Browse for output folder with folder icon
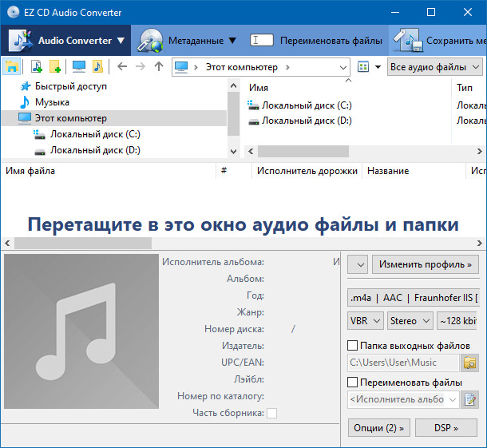Viewport: 487px width, 448px height. (x=470, y=363)
